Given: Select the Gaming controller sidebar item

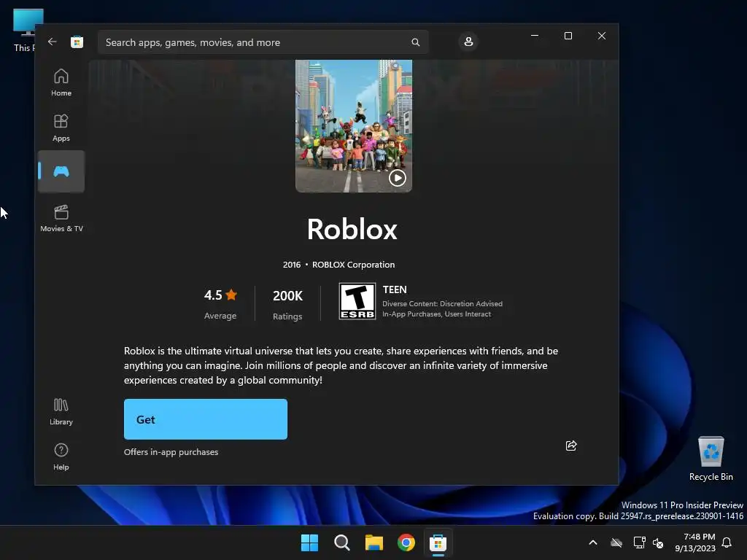Looking at the screenshot, I should (x=61, y=171).
